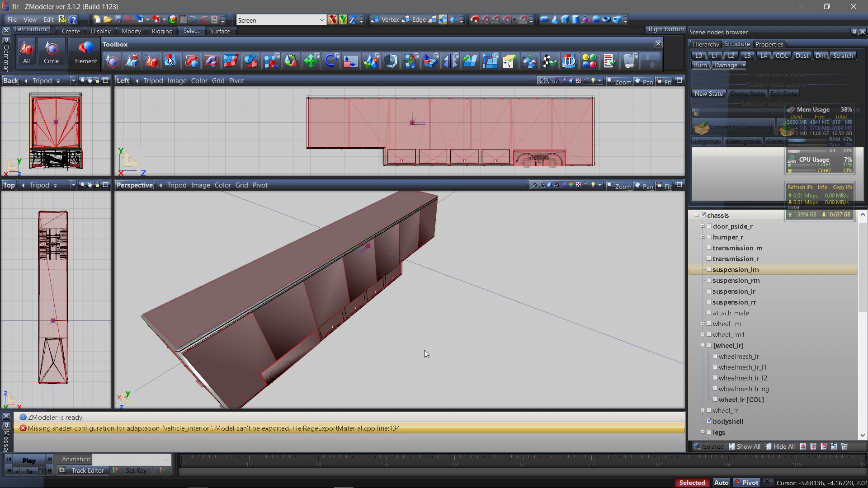Screen dimensions: 868x488
Task: Click the Mirror tool icon in Toolbox
Action: (450, 61)
